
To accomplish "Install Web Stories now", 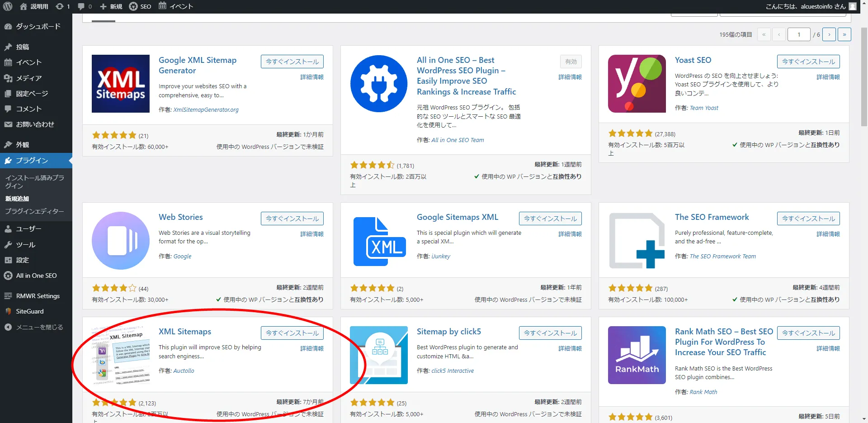I will [x=292, y=219].
